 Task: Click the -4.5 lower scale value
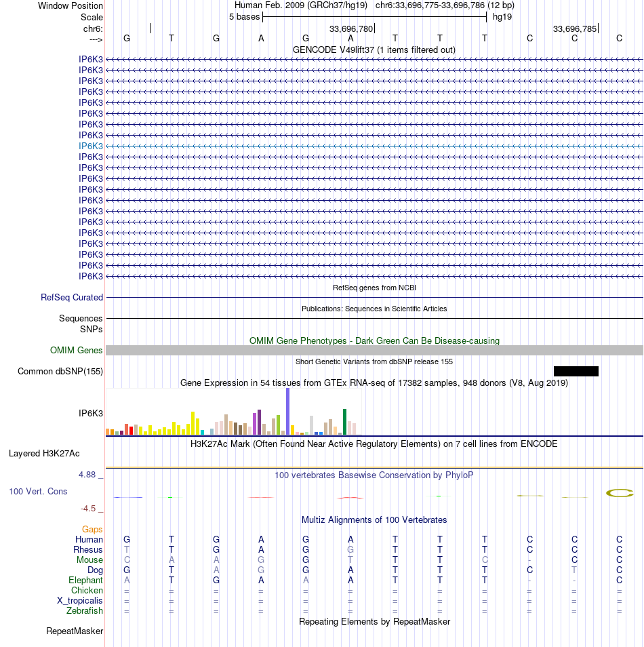tap(88, 509)
